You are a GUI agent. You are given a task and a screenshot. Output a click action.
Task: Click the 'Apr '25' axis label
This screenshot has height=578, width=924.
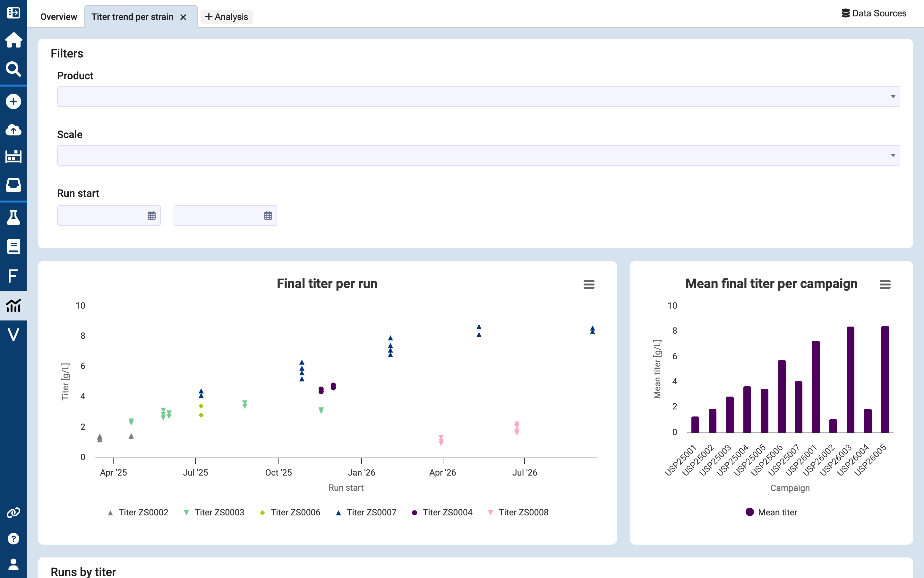point(113,472)
